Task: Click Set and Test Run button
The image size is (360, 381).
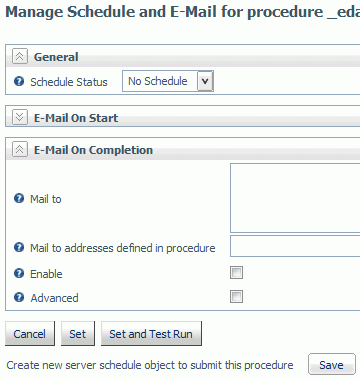Action: (x=151, y=333)
